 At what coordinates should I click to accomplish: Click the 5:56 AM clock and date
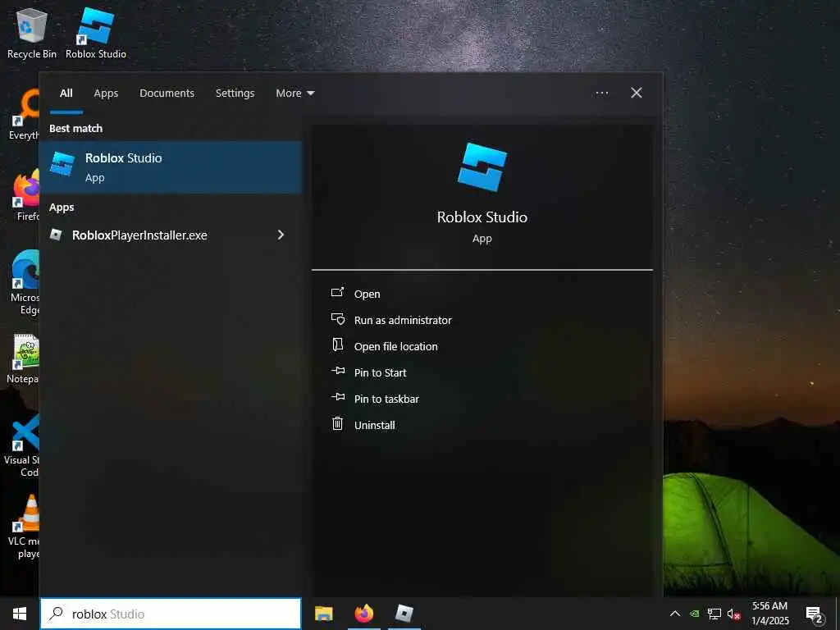769,614
